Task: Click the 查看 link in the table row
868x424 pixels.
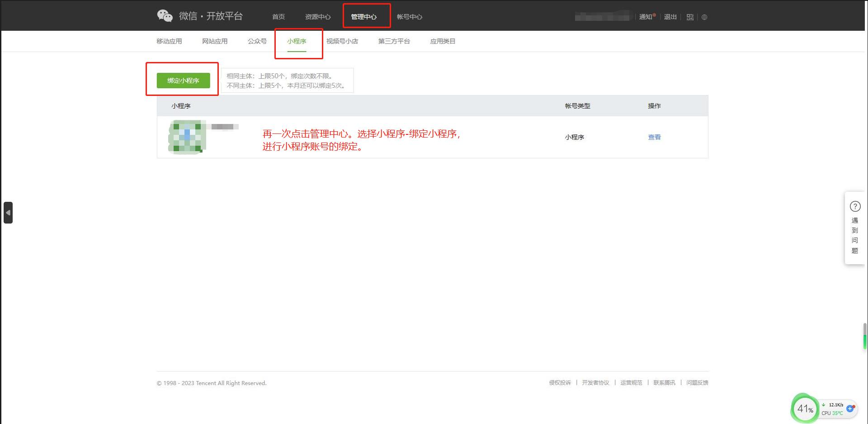Action: pyautogui.click(x=654, y=137)
